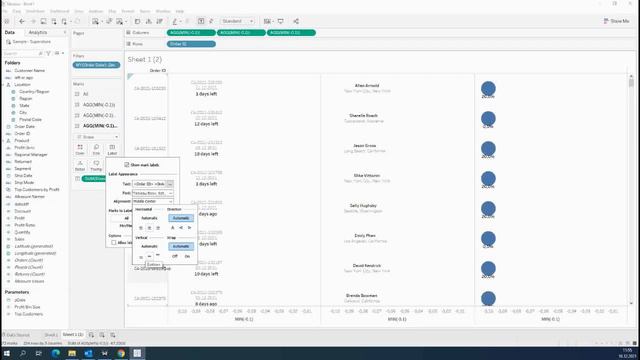Click the New dashboard tab icon
640x360 pixels.
102,335
